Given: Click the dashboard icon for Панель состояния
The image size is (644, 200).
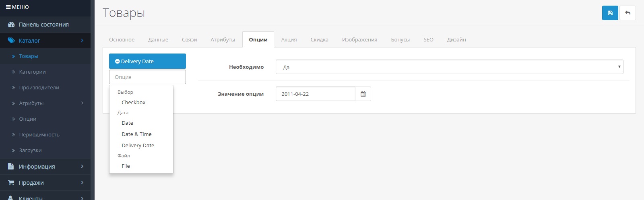Looking at the screenshot, I should point(11,25).
